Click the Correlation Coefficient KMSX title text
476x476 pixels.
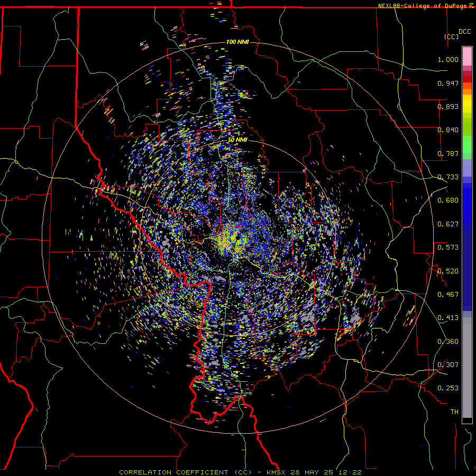click(240, 472)
